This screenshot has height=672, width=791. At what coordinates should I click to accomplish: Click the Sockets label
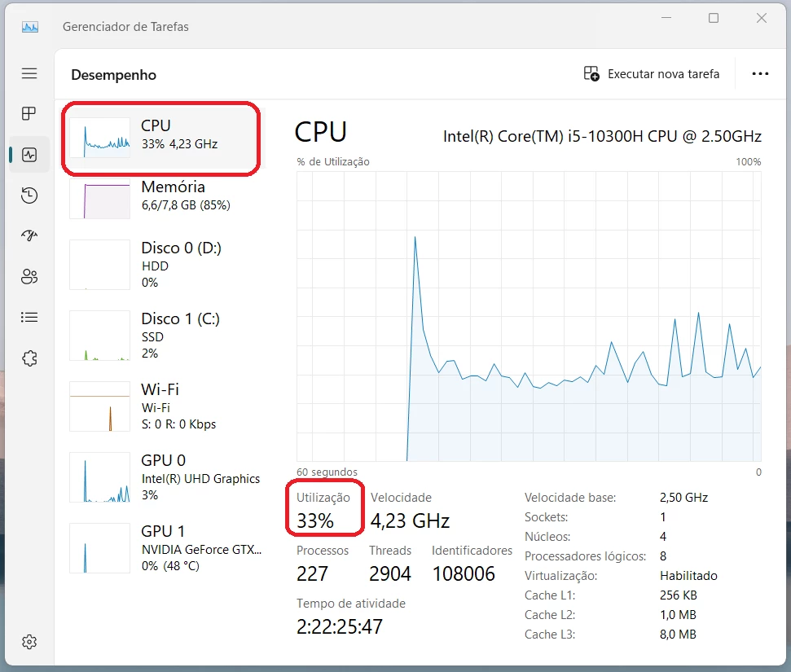point(546,517)
